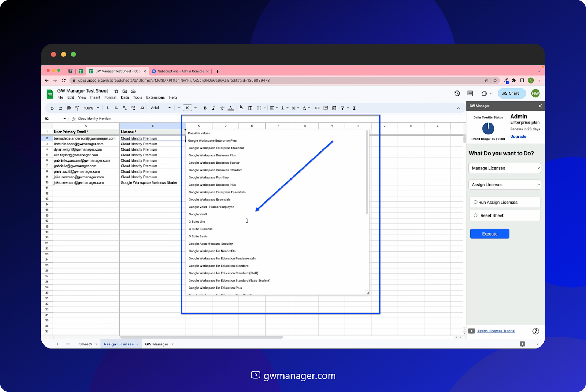Open all sheets list icon
The image size is (586, 392).
(68, 344)
